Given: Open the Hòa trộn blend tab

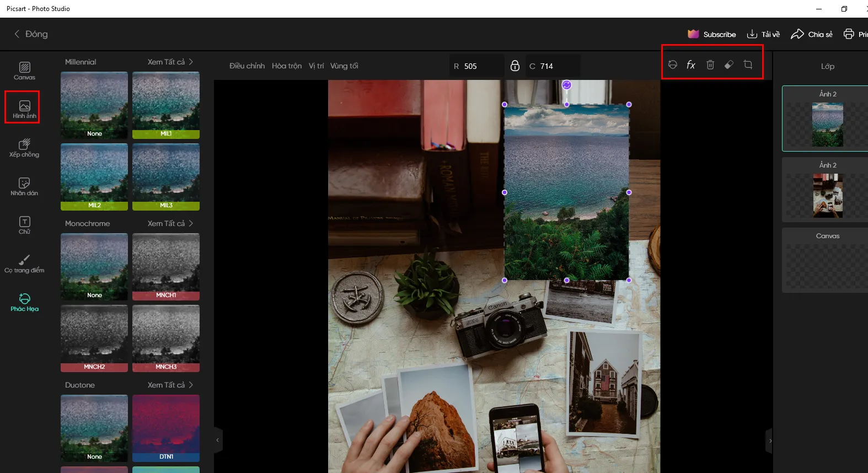Looking at the screenshot, I should point(287,66).
